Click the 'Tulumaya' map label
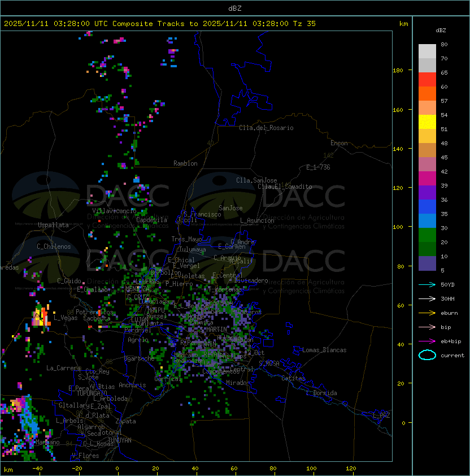The height and width of the screenshot is (476, 470). 193,249
